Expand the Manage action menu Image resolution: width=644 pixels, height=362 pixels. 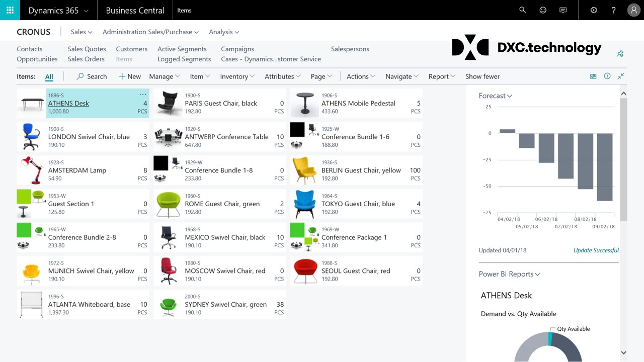click(165, 76)
